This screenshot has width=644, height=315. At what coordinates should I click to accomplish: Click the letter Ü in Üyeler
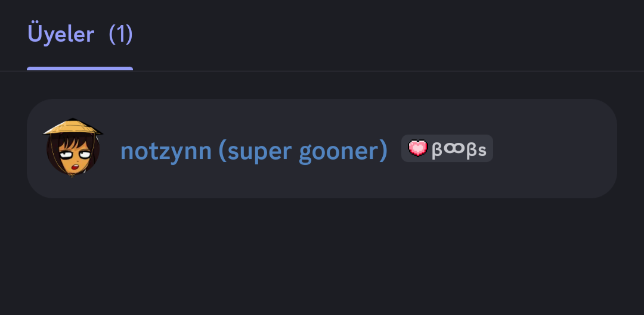(35, 34)
